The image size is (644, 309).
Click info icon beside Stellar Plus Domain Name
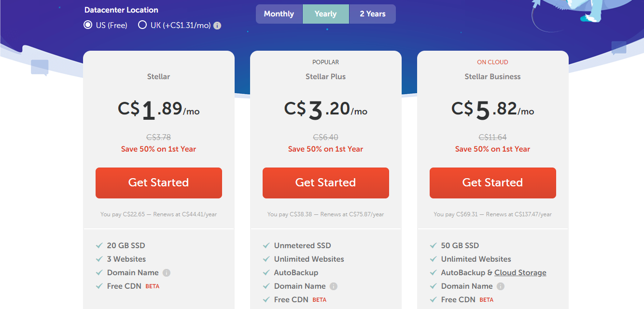pos(334,286)
